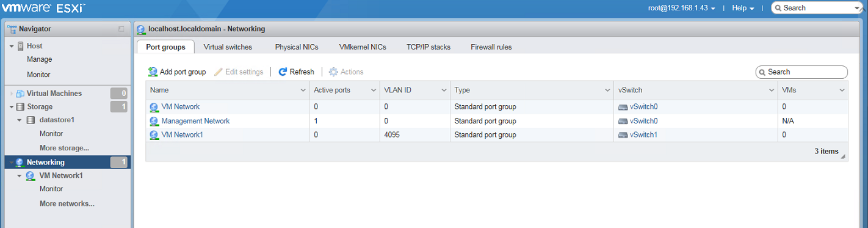Click the vSwitch1 switch icon in table
Viewport: 868px width, 228px height.
pyautogui.click(x=623, y=135)
